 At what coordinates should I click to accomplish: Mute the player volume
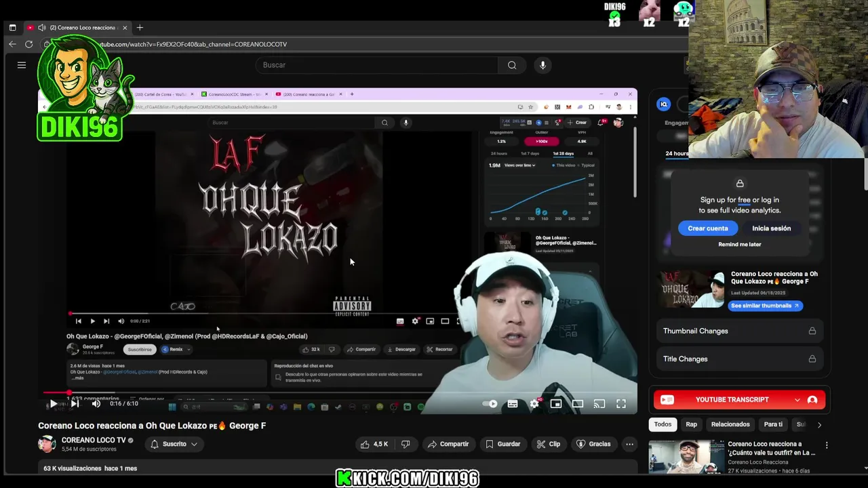96,404
